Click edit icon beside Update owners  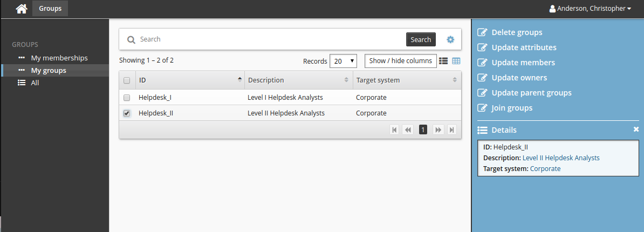pos(482,78)
